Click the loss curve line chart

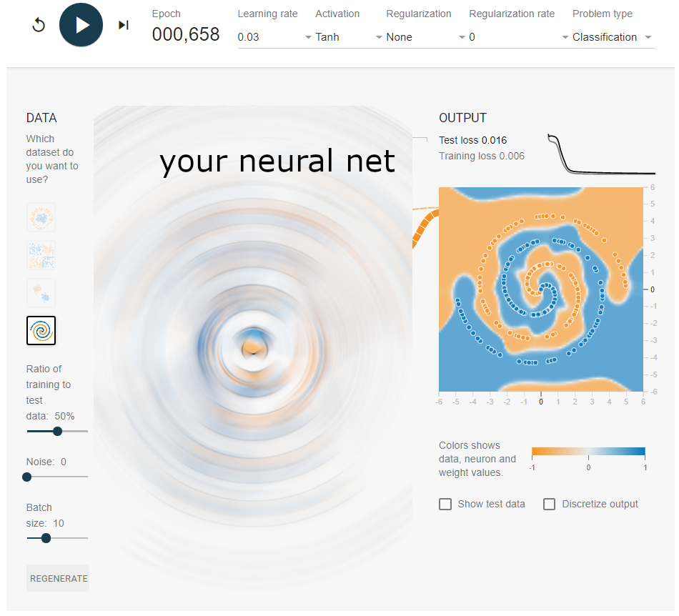tap(600, 154)
